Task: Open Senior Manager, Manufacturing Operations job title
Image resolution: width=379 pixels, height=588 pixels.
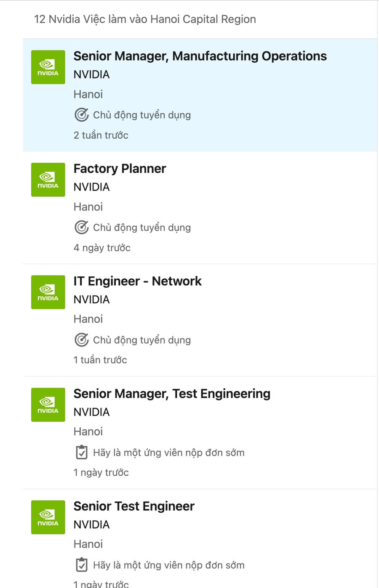Action: [x=200, y=56]
